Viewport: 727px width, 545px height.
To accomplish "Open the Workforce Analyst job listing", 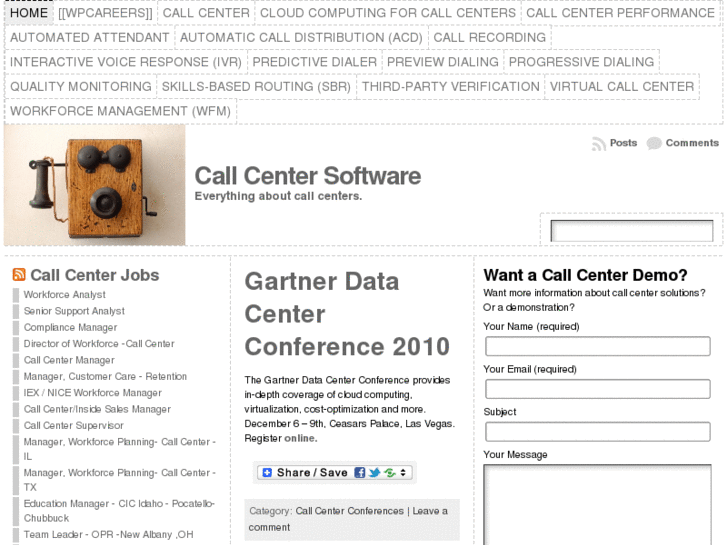I will coord(64,295).
